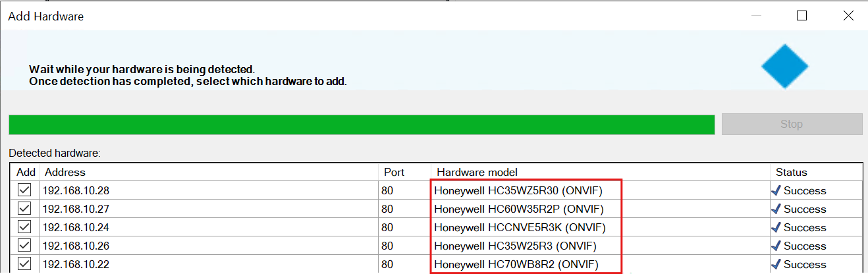Click Success checkmark icon for 192.168.10.26
The height and width of the screenshot is (274, 868).
pyautogui.click(x=777, y=246)
